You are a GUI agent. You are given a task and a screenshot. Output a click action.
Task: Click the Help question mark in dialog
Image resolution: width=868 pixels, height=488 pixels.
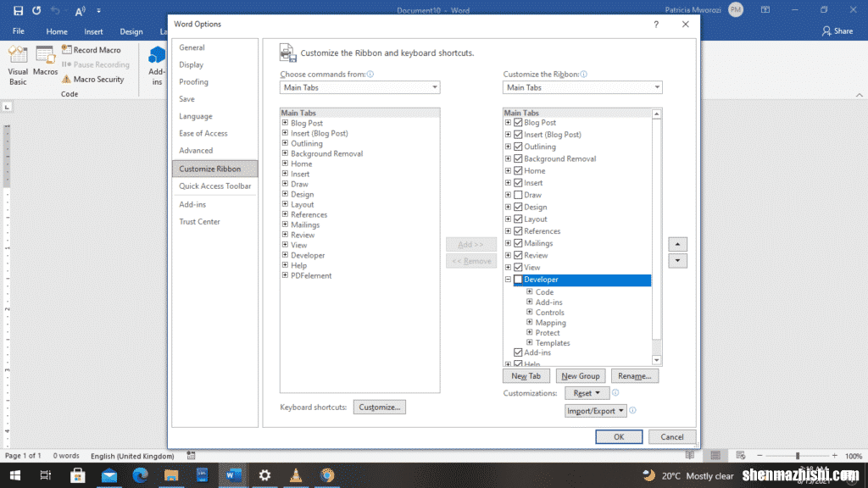(x=656, y=25)
